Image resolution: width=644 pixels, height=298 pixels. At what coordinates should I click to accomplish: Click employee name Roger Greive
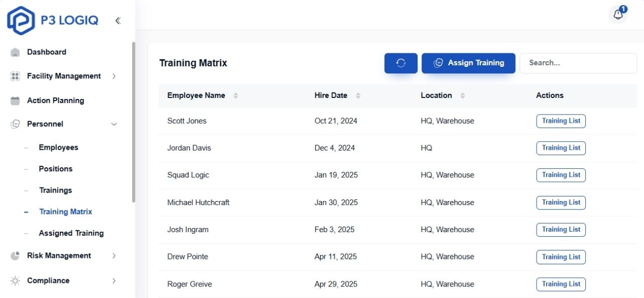[x=190, y=284]
